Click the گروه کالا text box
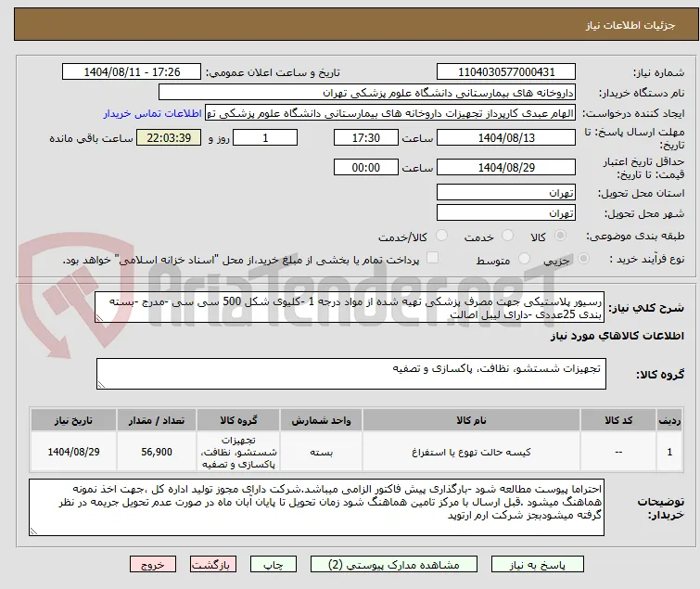 point(350,374)
